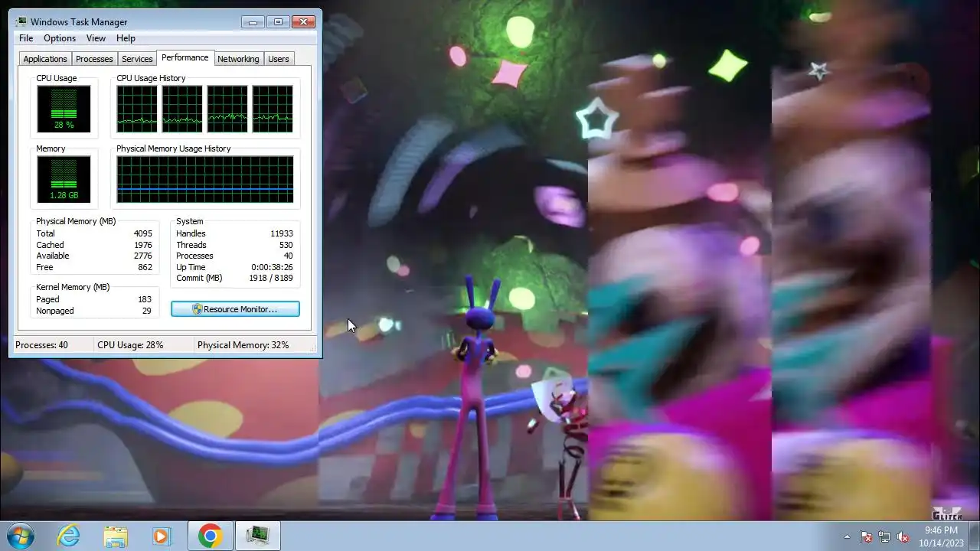This screenshot has width=980, height=551.
Task: Click the Paged value 183
Action: 145,299
